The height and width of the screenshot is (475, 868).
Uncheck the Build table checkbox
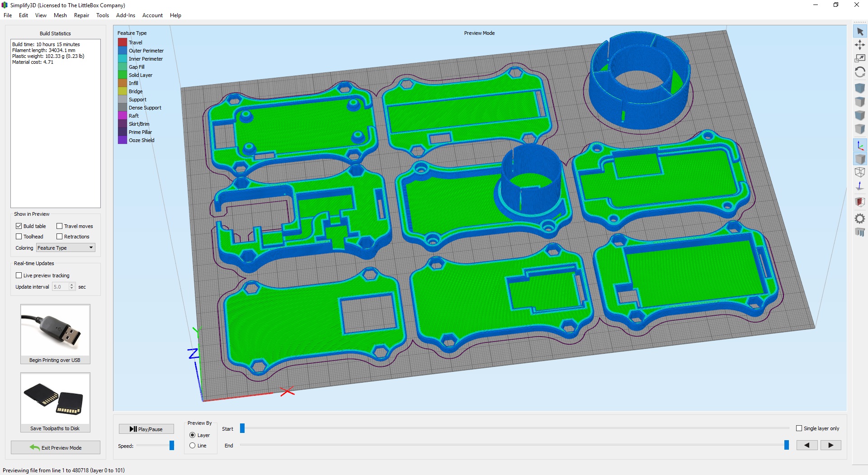point(19,226)
